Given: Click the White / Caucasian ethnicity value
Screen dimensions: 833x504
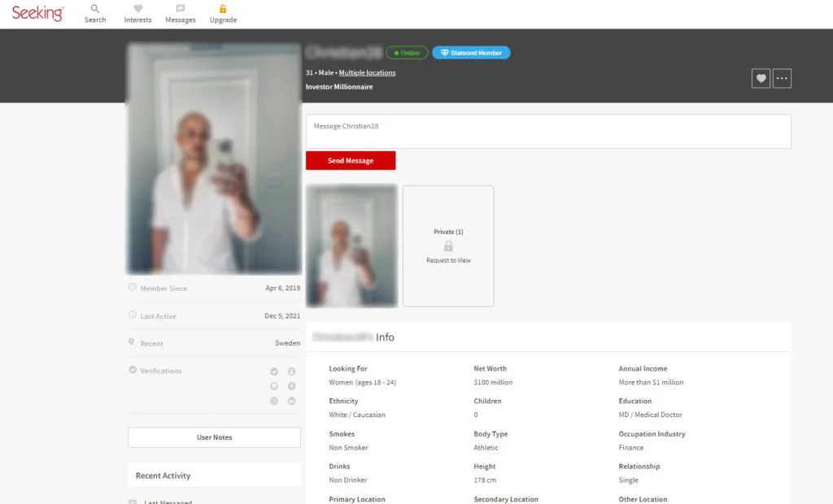Looking at the screenshot, I should pyautogui.click(x=357, y=415).
